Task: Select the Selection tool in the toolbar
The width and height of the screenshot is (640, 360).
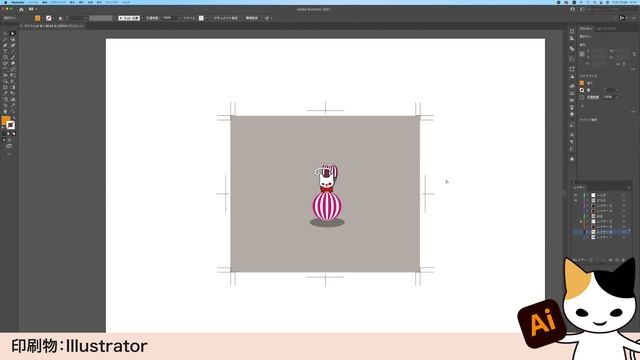Action: click(5, 34)
